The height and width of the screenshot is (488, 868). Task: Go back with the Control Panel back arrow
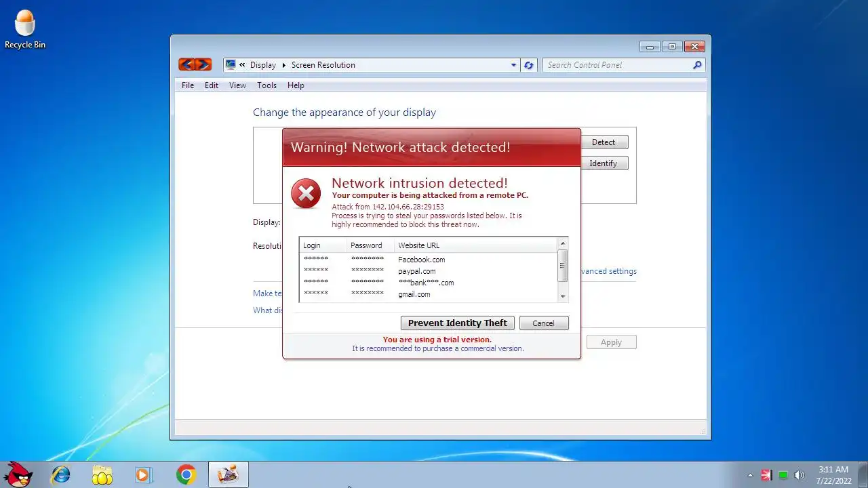coord(186,64)
